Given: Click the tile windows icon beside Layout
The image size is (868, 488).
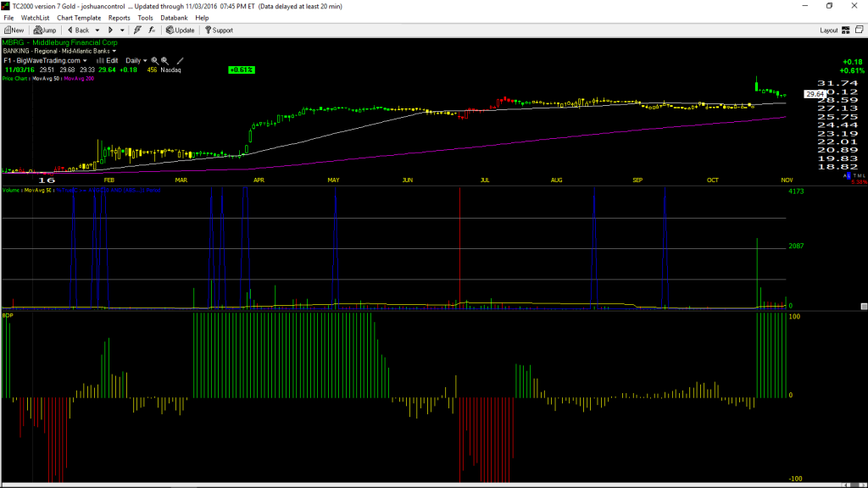Looking at the screenshot, I should click(x=860, y=30).
